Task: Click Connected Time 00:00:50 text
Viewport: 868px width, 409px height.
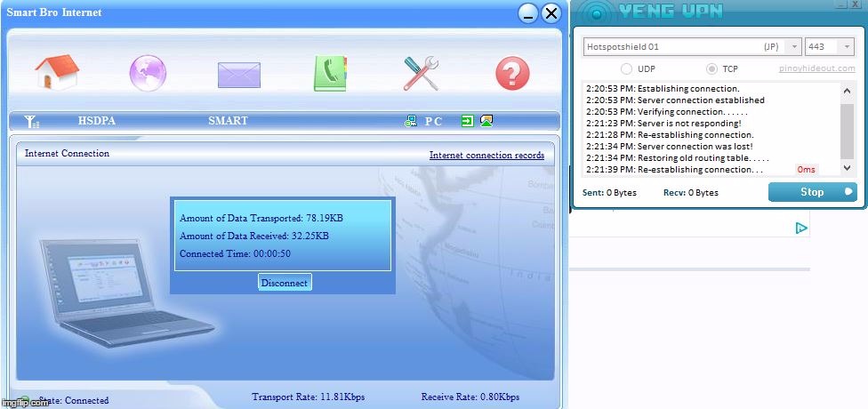Action: point(236,254)
